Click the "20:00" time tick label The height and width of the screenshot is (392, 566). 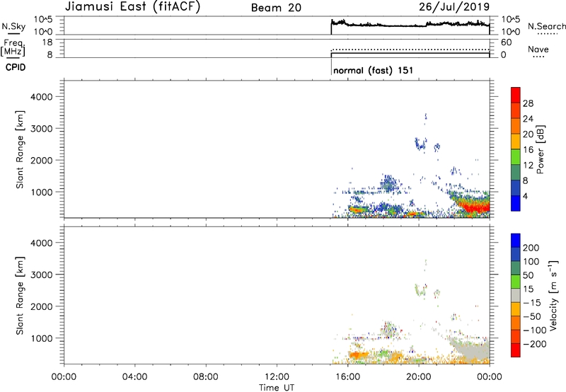(x=419, y=377)
